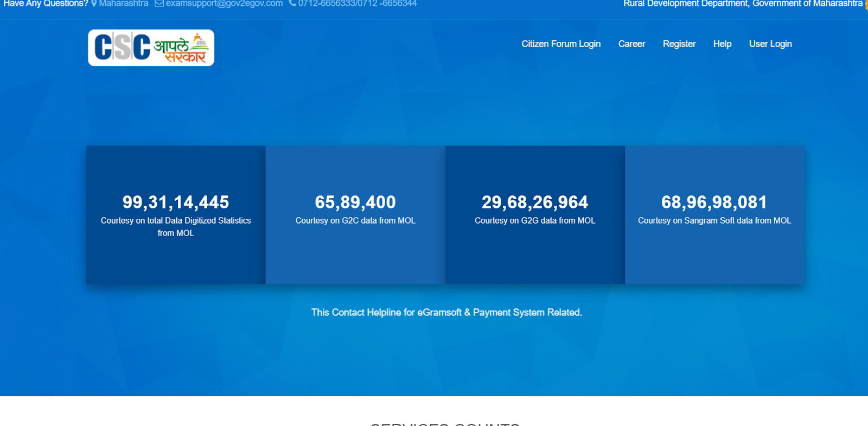
Task: Go to the Register page
Action: pyautogui.click(x=679, y=44)
